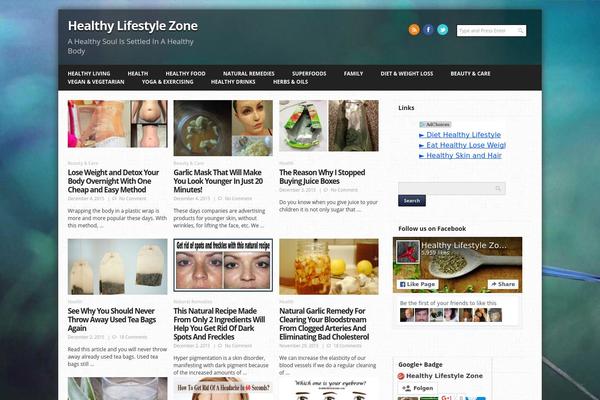Open the Yoga & Exercising menu
This screenshot has width=600, height=400.
[x=168, y=82]
